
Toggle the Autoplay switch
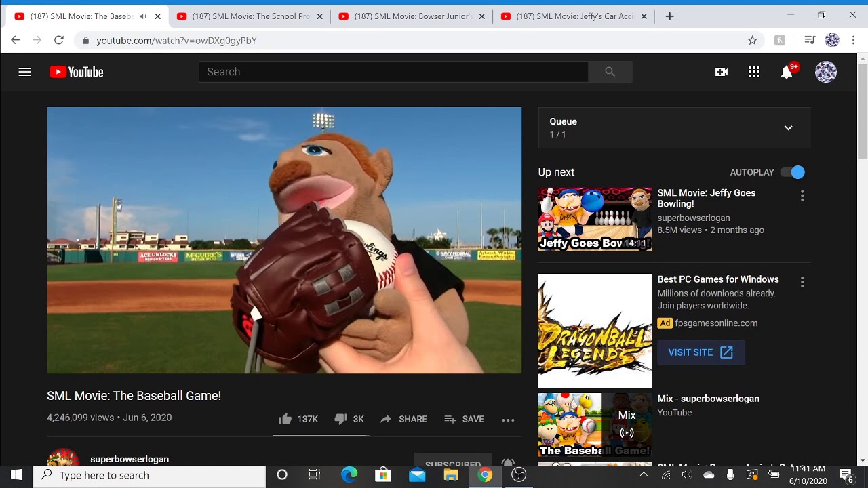pyautogui.click(x=792, y=172)
